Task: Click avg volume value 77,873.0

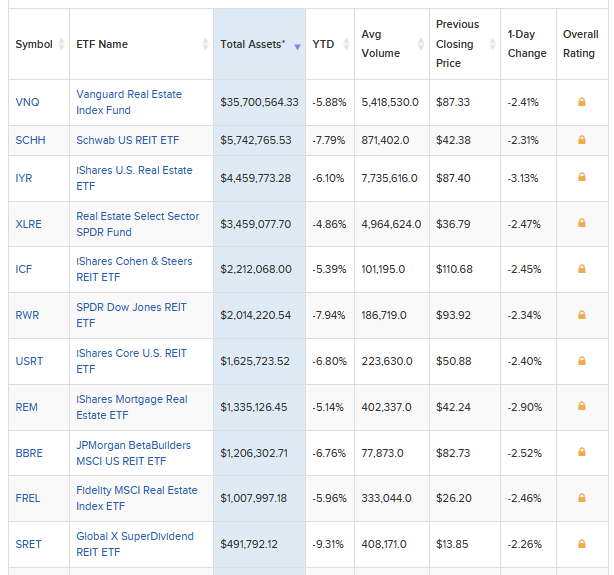Action: [x=382, y=453]
